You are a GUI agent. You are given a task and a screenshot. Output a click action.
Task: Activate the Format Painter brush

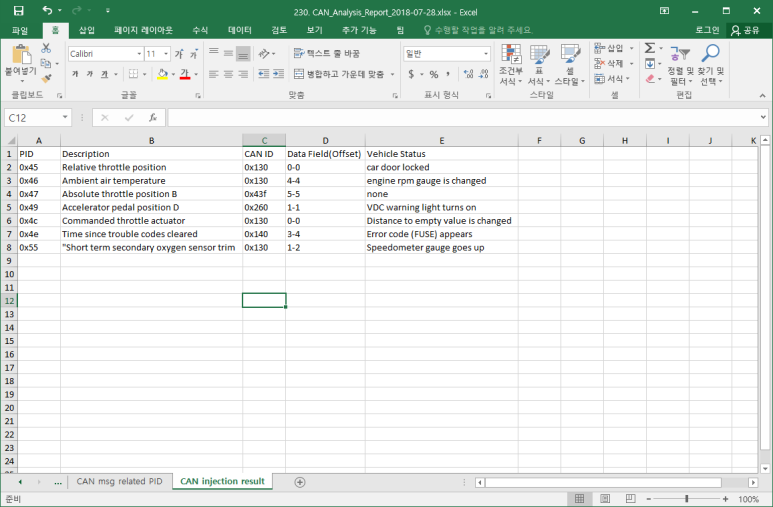coord(46,78)
